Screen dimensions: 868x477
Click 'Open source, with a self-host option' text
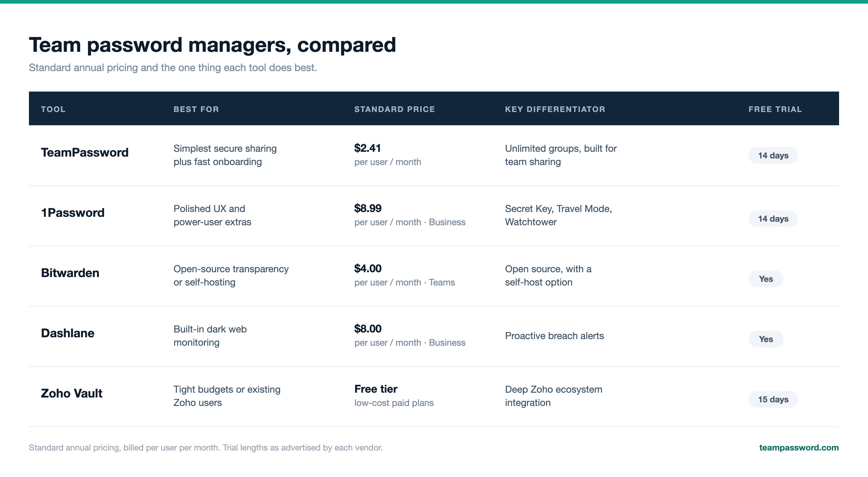point(548,276)
